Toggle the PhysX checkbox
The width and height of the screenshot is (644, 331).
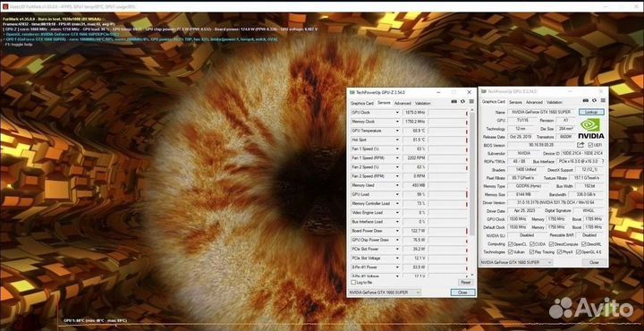558,251
